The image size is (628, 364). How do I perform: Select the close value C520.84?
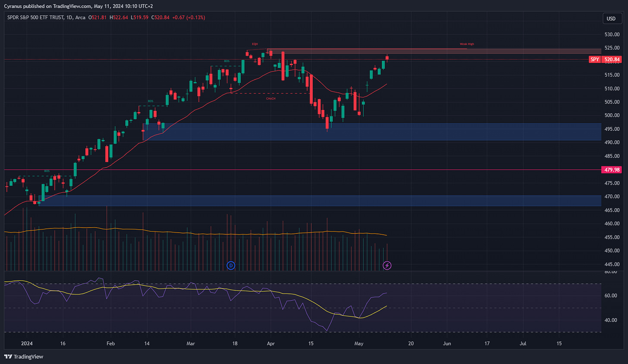(160, 18)
